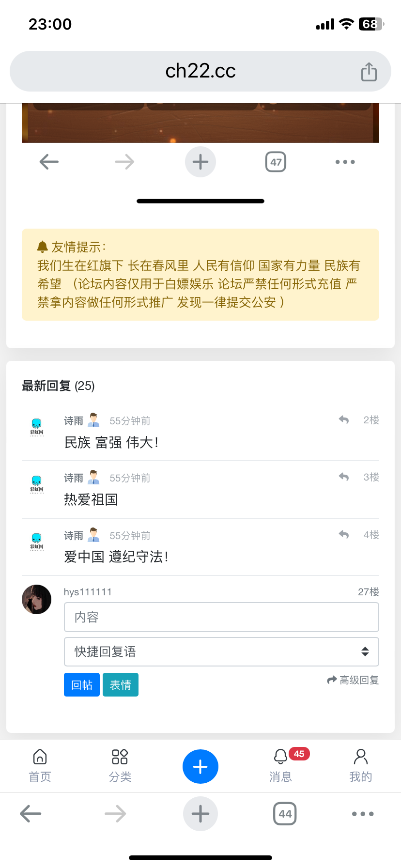The image size is (401, 868).
Task: Open browser tab switcher showing 44
Action: tap(285, 814)
